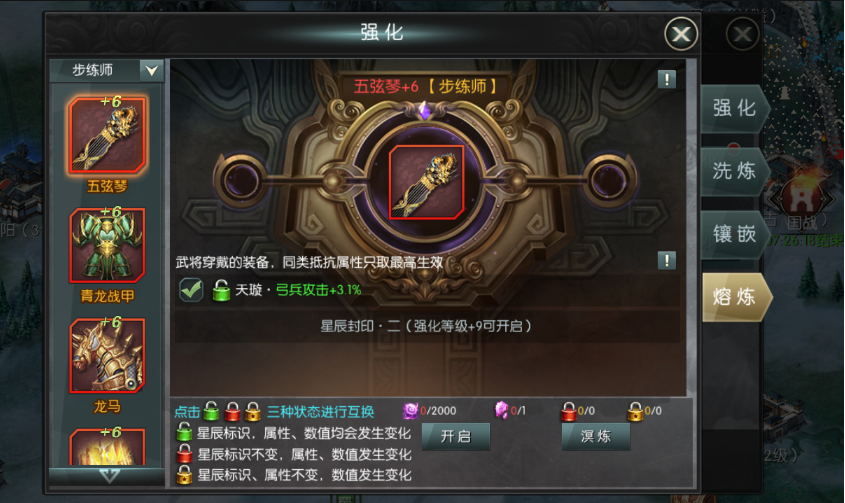Select the 青龙战甲 armor icon
The image size is (845, 503).
pyautogui.click(x=107, y=245)
